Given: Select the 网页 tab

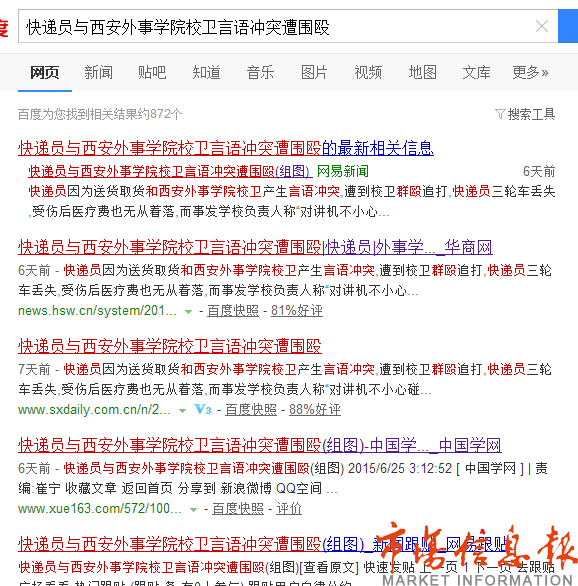Looking at the screenshot, I should (x=45, y=73).
